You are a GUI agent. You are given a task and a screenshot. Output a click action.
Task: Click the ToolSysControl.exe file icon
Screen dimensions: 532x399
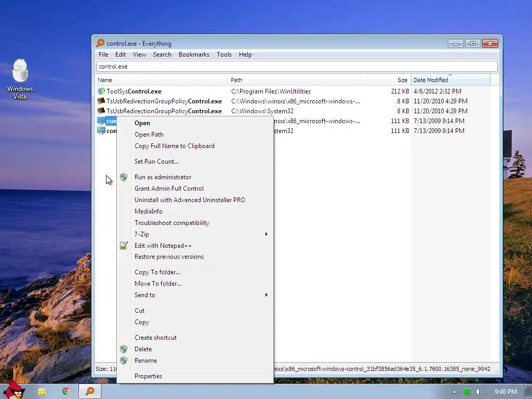[x=101, y=91]
